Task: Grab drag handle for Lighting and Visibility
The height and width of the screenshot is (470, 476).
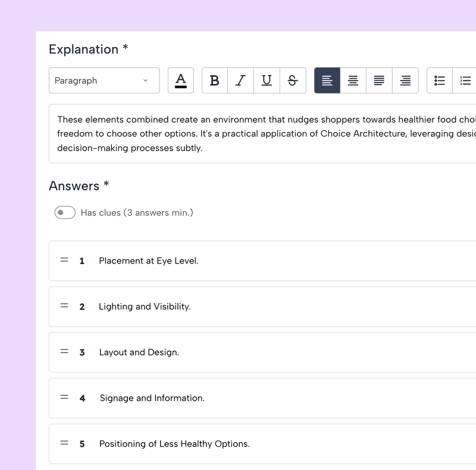Action: pos(64,306)
